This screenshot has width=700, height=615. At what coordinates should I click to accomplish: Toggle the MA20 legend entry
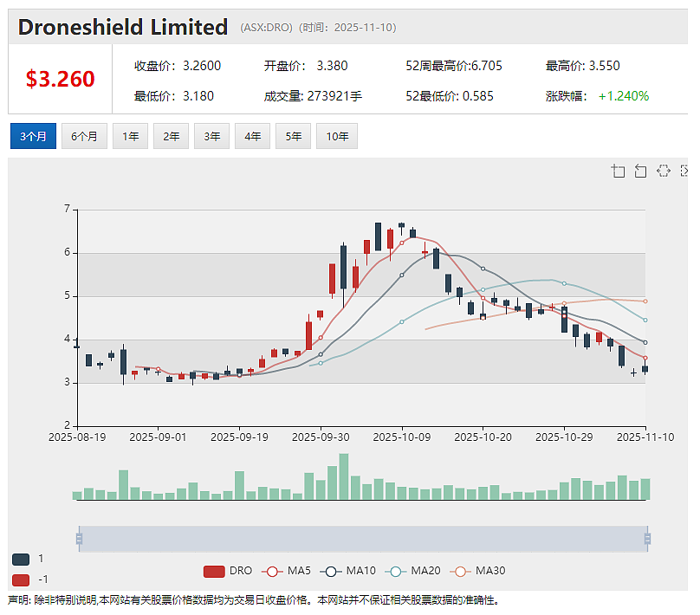coord(412,571)
